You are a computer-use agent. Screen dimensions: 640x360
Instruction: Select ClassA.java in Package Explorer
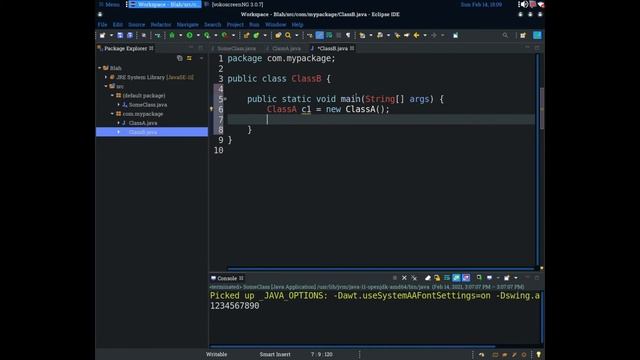click(x=143, y=123)
